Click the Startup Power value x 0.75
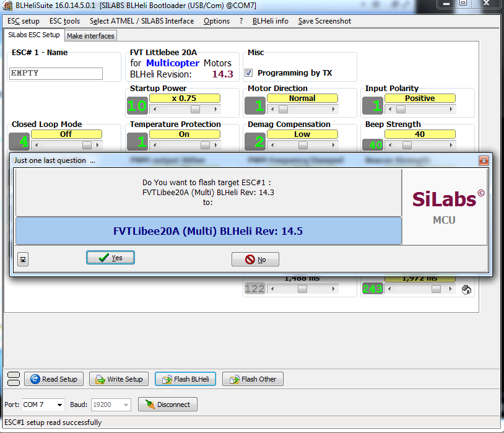504x433 pixels. 185,98
